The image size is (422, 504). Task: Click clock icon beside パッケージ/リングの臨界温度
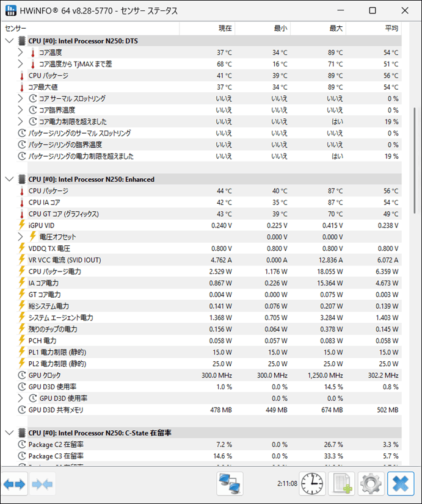(x=22, y=145)
